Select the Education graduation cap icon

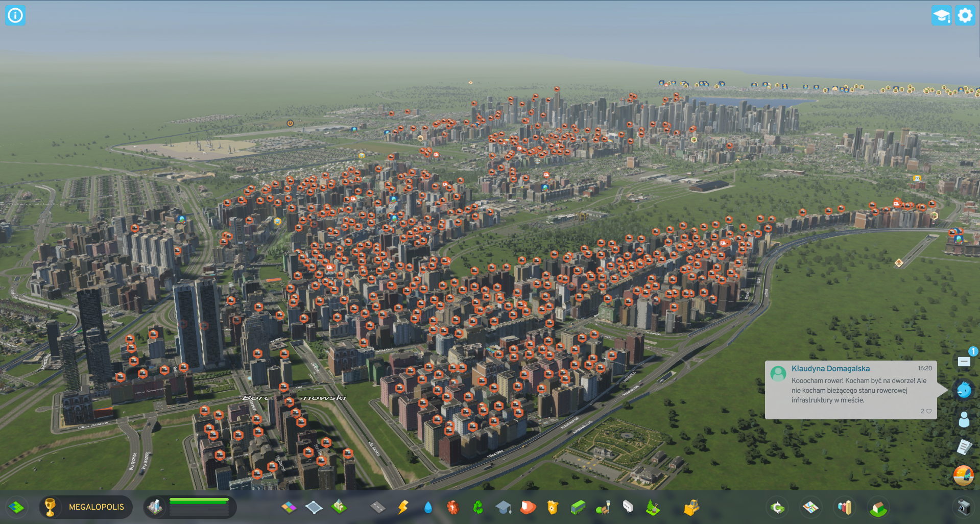pyautogui.click(x=503, y=507)
